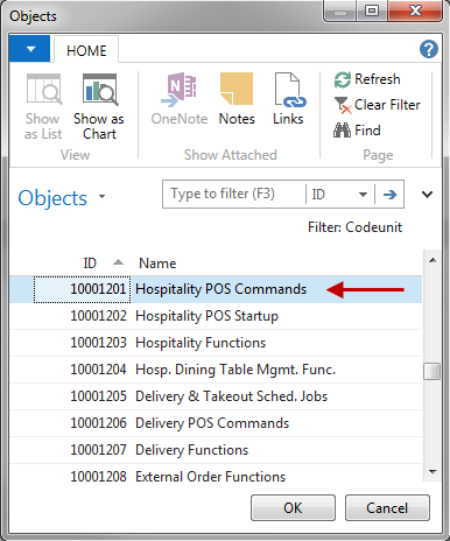
Task: Click the Show as Chart icon
Action: coord(100,90)
